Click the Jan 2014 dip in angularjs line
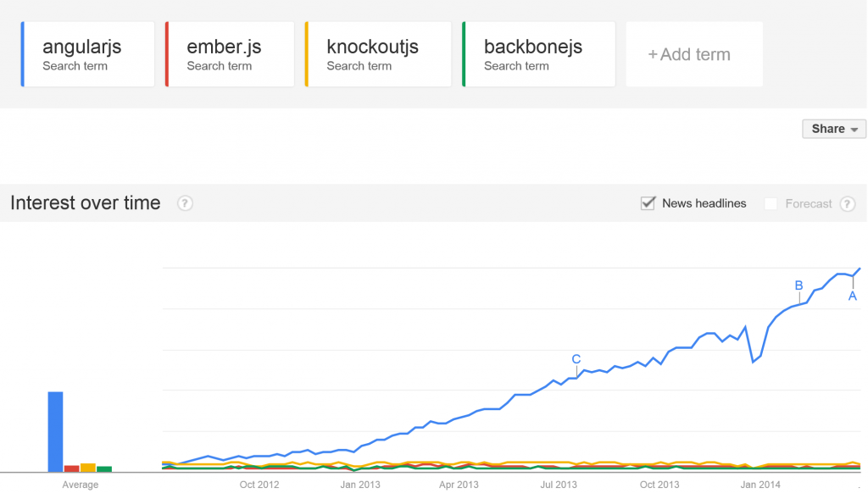This screenshot has width=868, height=493. 754,362
